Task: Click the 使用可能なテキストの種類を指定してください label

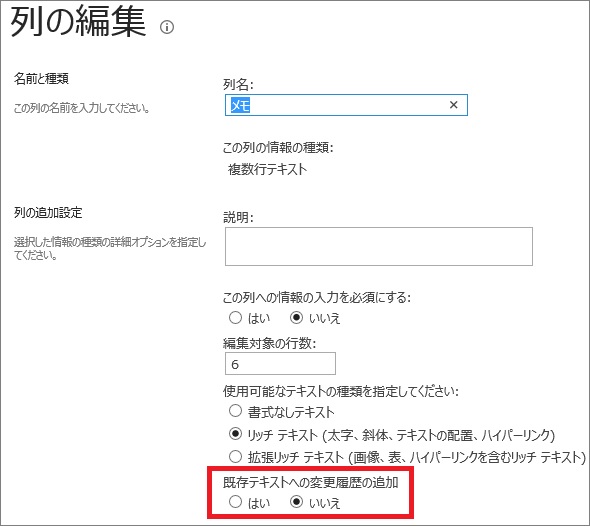Action: click(x=341, y=391)
